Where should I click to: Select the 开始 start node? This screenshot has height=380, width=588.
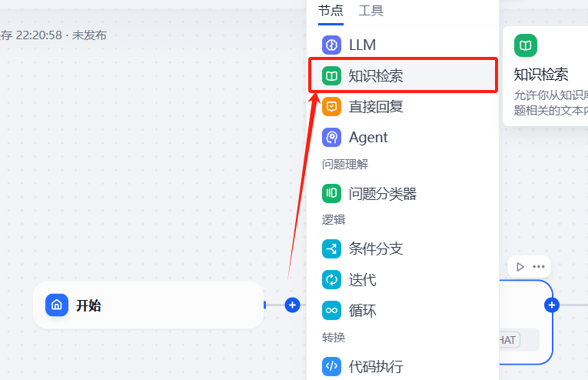(148, 305)
